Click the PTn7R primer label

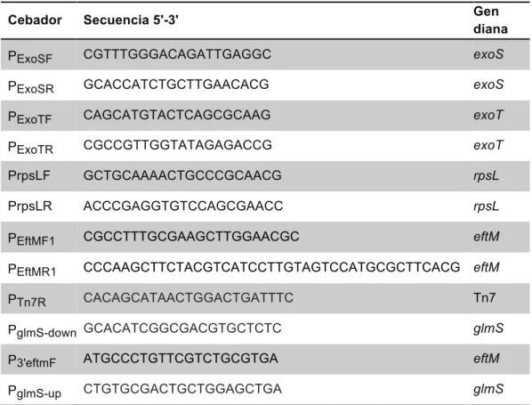(28, 300)
